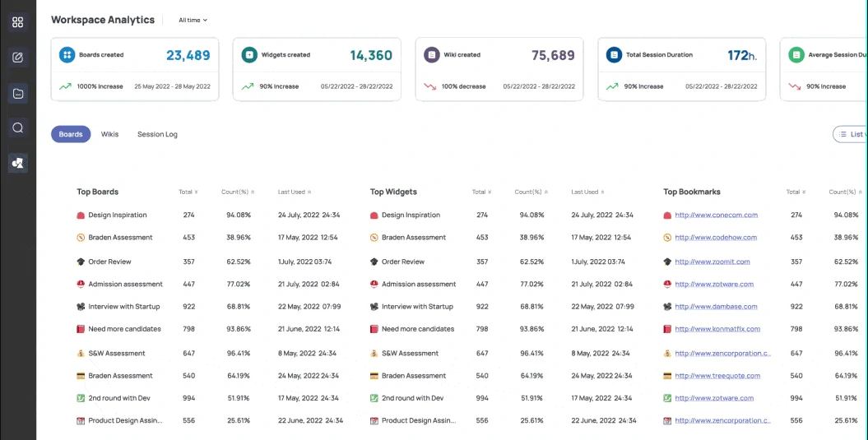Image resolution: width=868 pixels, height=440 pixels.
Task: Open the folder icon in sidebar
Action: pyautogui.click(x=18, y=94)
